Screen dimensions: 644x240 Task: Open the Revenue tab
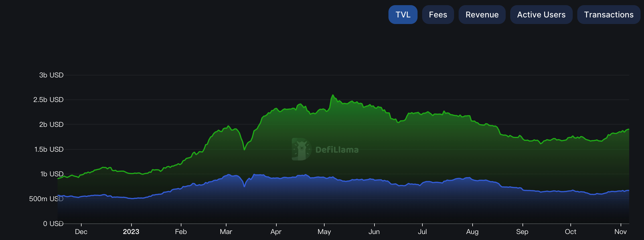click(x=482, y=15)
